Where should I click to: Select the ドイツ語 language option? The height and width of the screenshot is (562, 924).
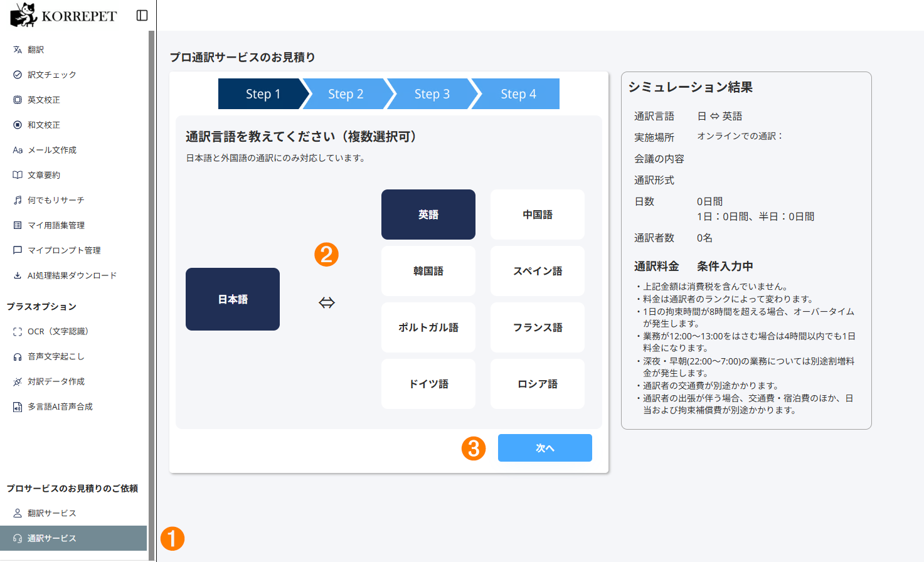pyautogui.click(x=428, y=384)
